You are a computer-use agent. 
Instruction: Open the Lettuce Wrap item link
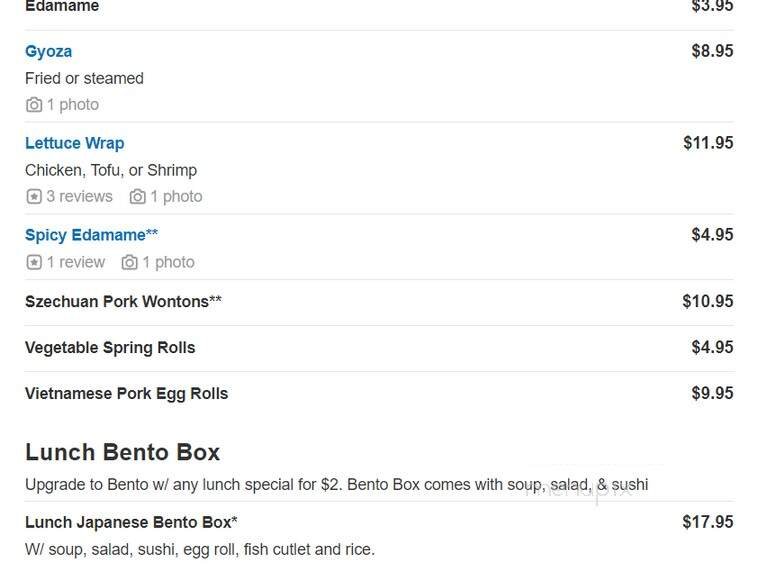pyautogui.click(x=74, y=143)
